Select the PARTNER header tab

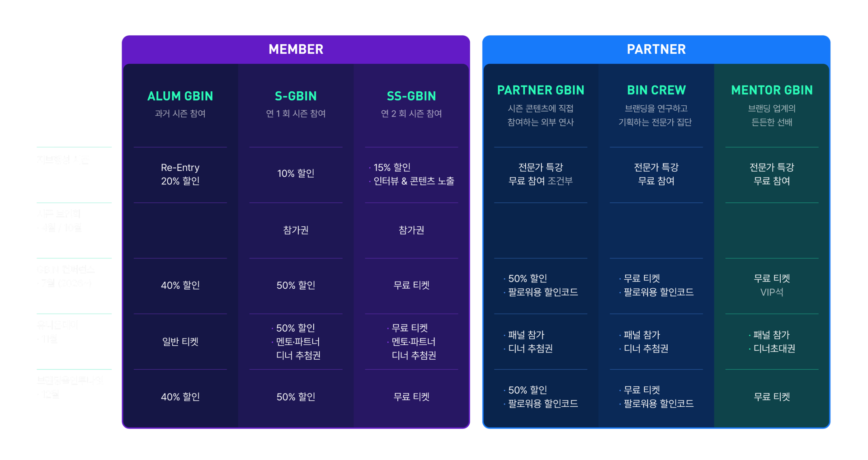[x=656, y=49]
